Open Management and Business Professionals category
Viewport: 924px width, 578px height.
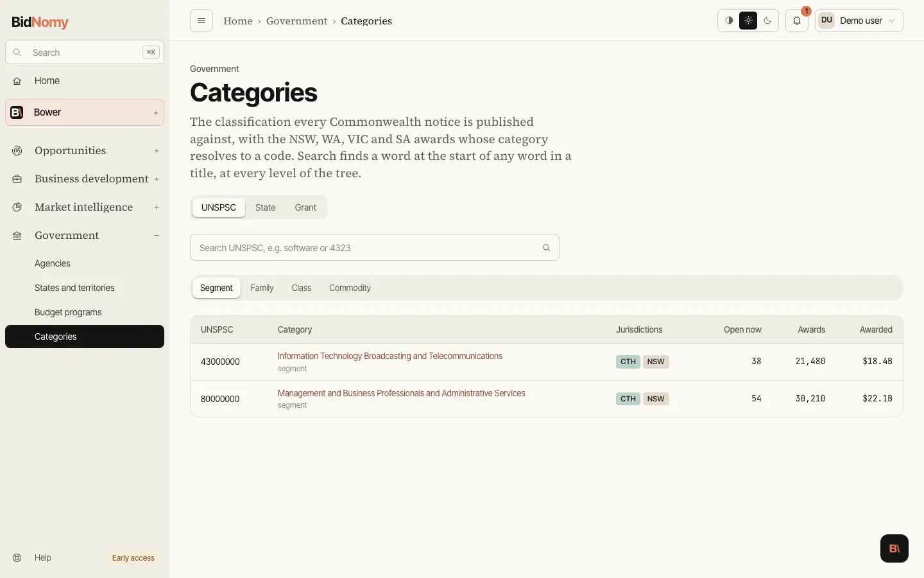[402, 393]
